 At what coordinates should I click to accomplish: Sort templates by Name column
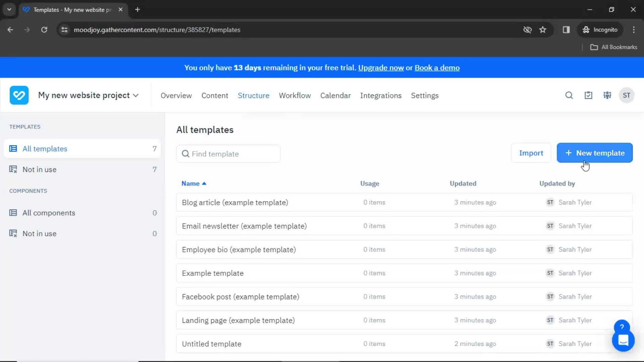click(x=194, y=184)
